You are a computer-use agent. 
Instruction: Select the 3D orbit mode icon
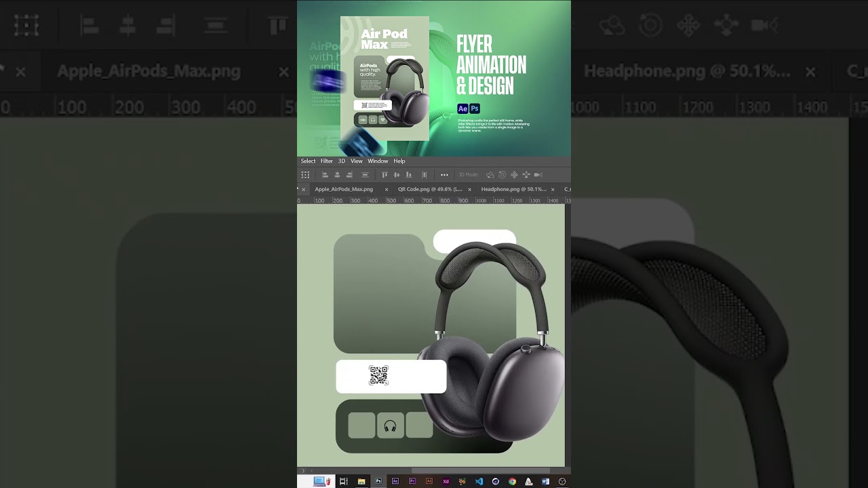(490, 175)
